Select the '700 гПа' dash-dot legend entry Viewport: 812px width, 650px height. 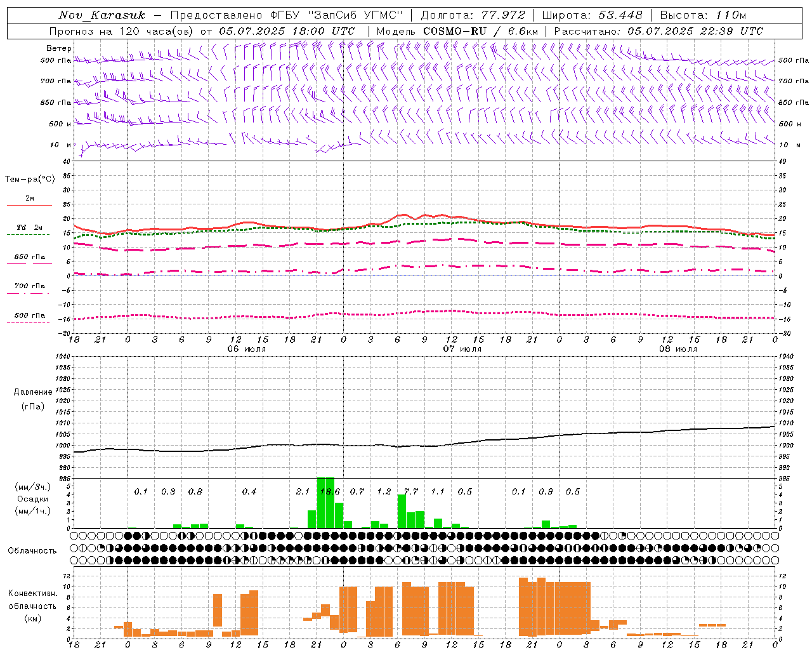pyautogui.click(x=29, y=289)
